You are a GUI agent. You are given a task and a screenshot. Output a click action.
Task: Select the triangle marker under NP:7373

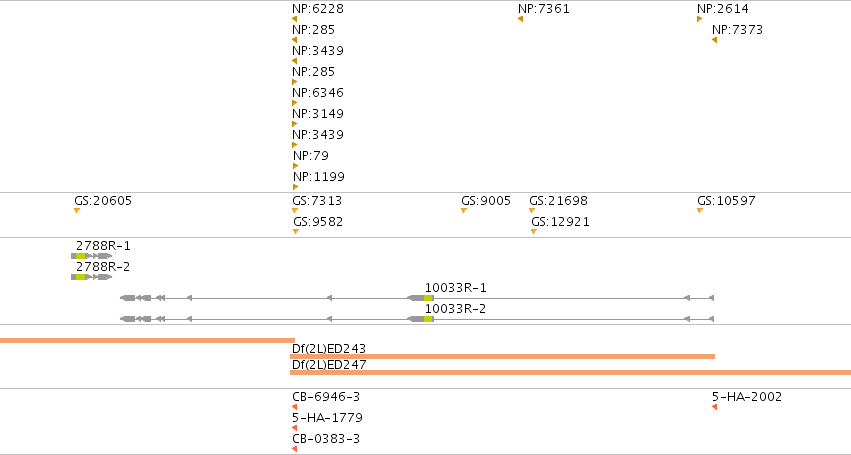(714, 40)
